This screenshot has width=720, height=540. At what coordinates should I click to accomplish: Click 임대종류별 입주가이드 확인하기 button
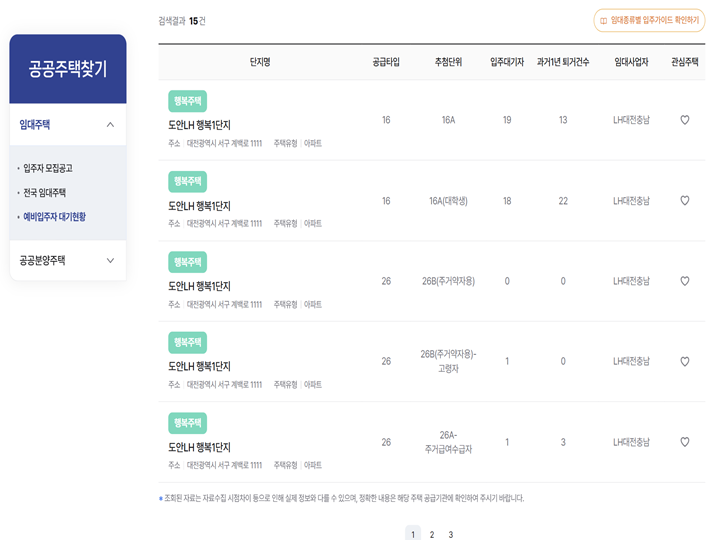click(x=649, y=20)
